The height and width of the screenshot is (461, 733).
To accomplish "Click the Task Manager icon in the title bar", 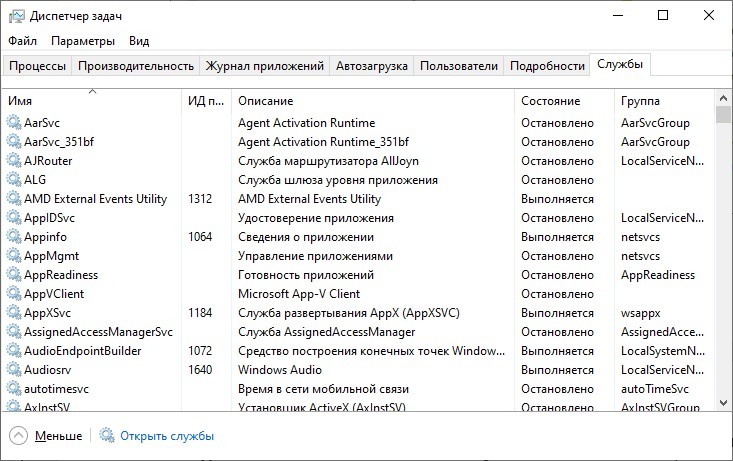I will (x=16, y=16).
